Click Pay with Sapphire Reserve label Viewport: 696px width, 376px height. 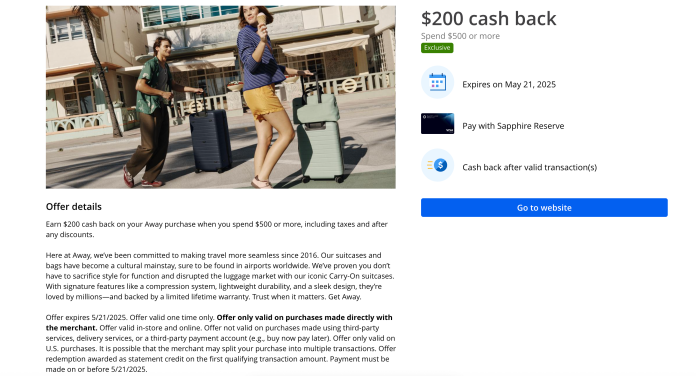point(513,126)
